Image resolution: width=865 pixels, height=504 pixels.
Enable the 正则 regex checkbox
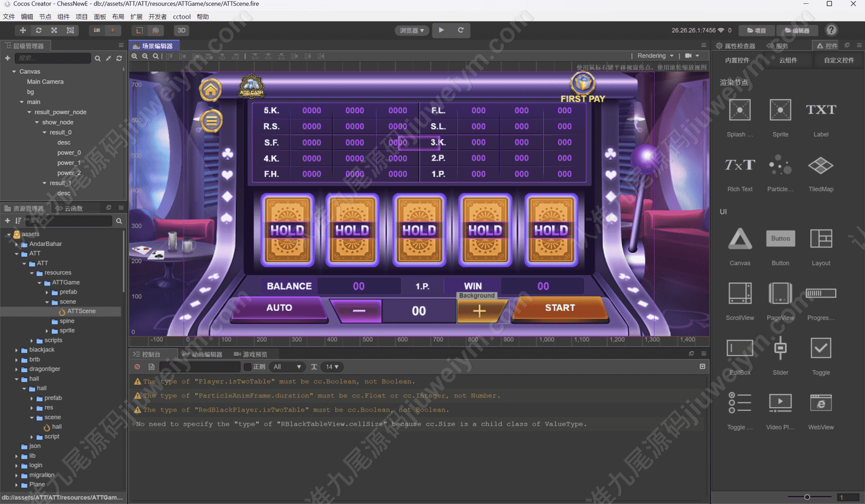[x=248, y=367]
